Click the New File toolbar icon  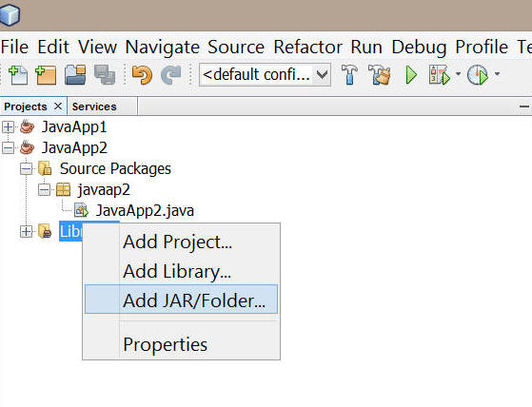[18, 75]
